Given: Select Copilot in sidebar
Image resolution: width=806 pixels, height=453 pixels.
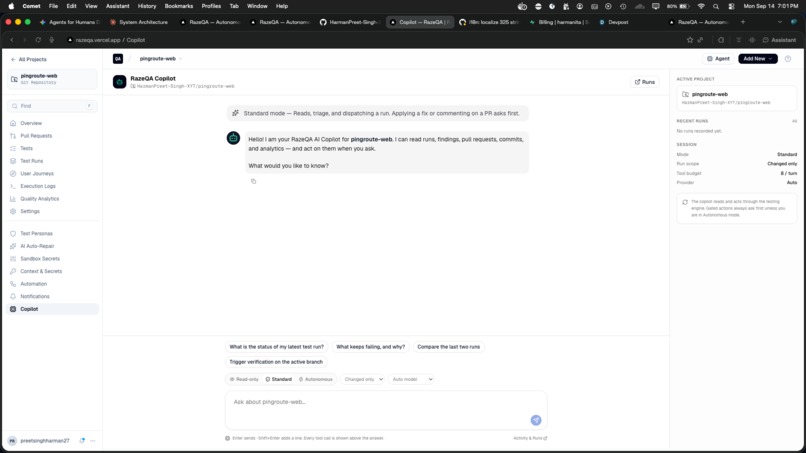Looking at the screenshot, I should click(x=52, y=309).
